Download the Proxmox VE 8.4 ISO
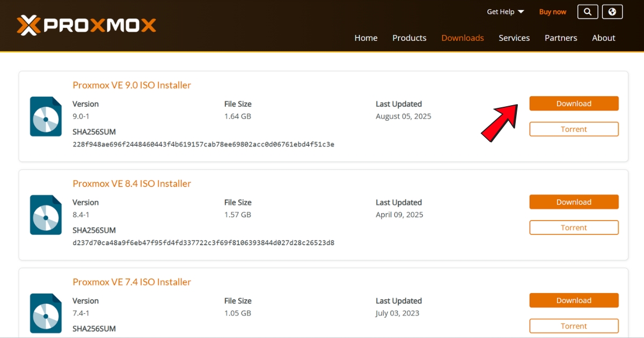Image resolution: width=644 pixels, height=338 pixels. tap(574, 202)
